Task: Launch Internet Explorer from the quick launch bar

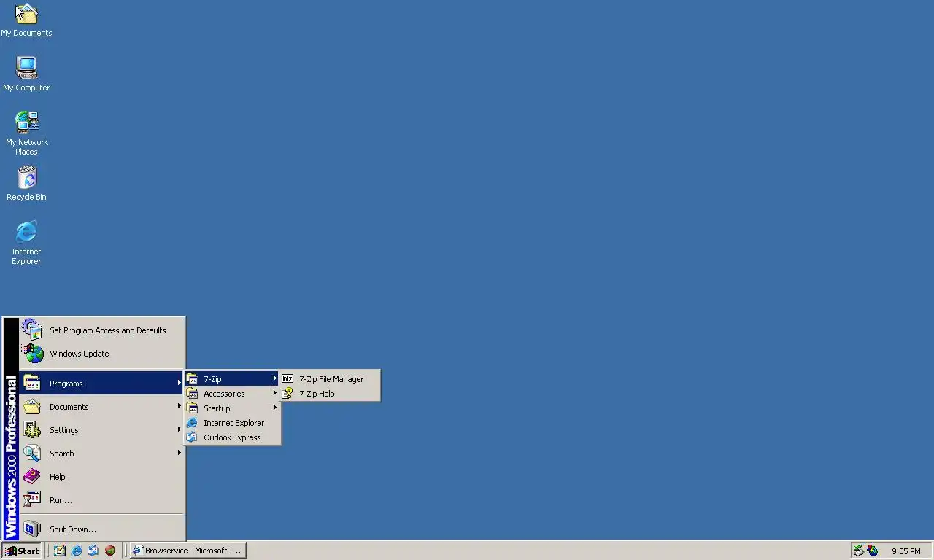Action: click(x=77, y=551)
